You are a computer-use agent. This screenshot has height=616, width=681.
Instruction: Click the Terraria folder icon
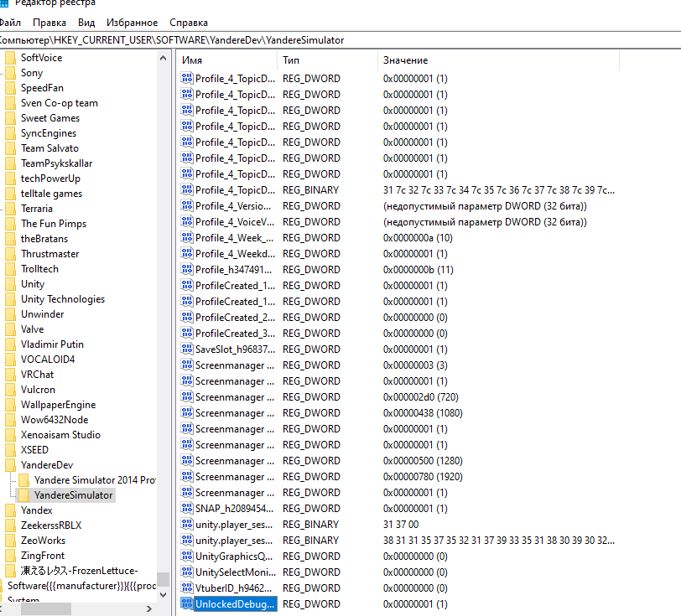(10, 209)
